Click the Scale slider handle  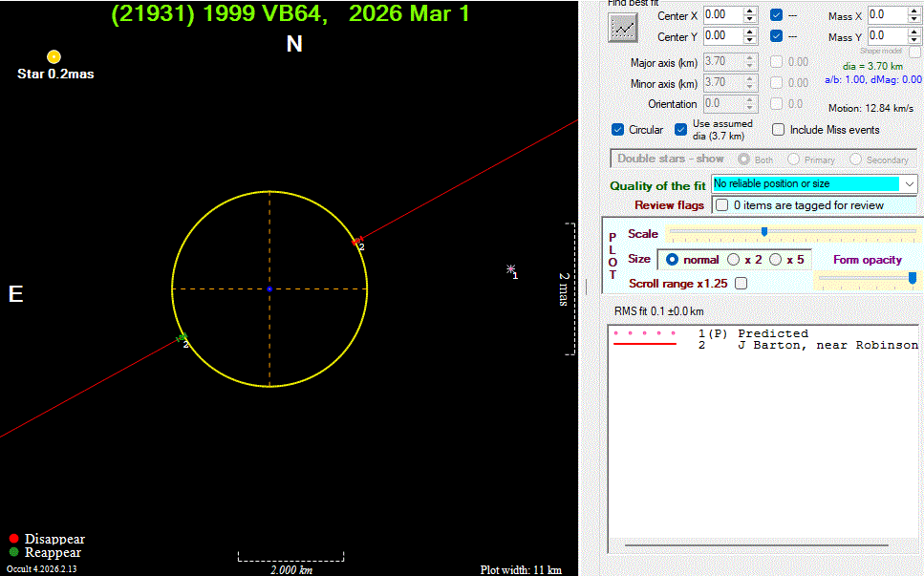pos(763,231)
